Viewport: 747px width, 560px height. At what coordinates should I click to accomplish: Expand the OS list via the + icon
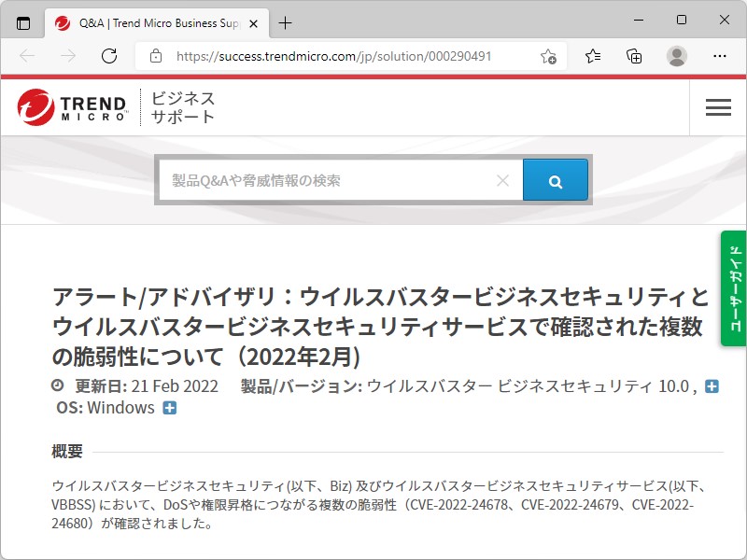pos(169,408)
